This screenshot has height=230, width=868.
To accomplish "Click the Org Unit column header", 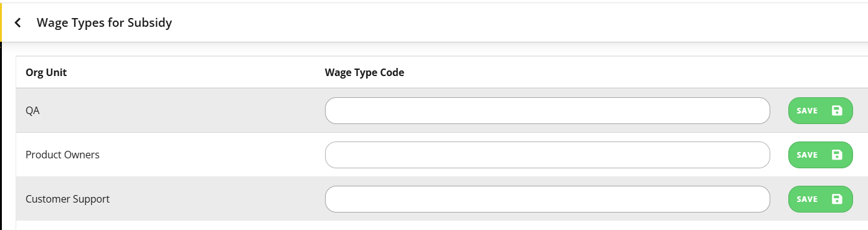I will tap(46, 72).
